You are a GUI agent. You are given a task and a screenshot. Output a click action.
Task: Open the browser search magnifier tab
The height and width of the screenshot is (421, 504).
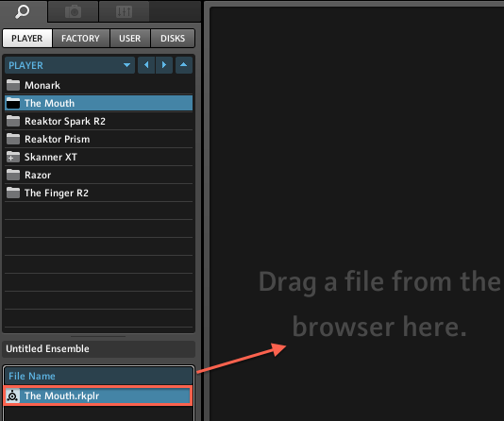(x=23, y=11)
